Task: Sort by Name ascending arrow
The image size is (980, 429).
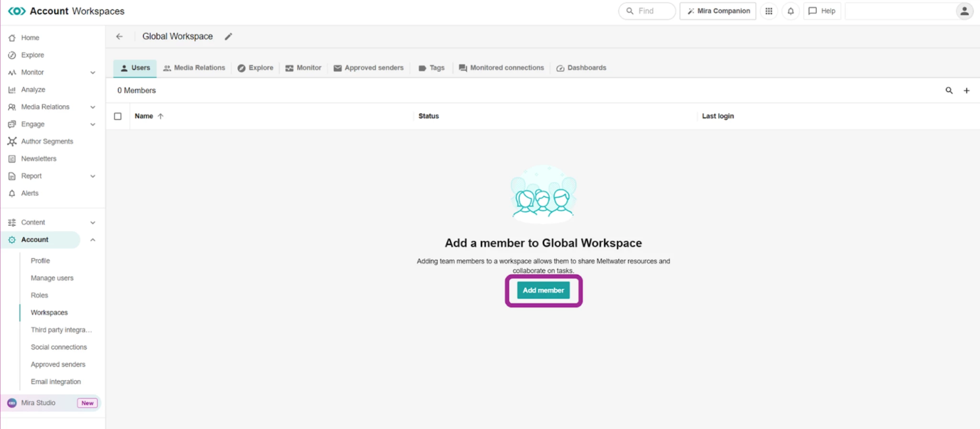Action: [161, 116]
